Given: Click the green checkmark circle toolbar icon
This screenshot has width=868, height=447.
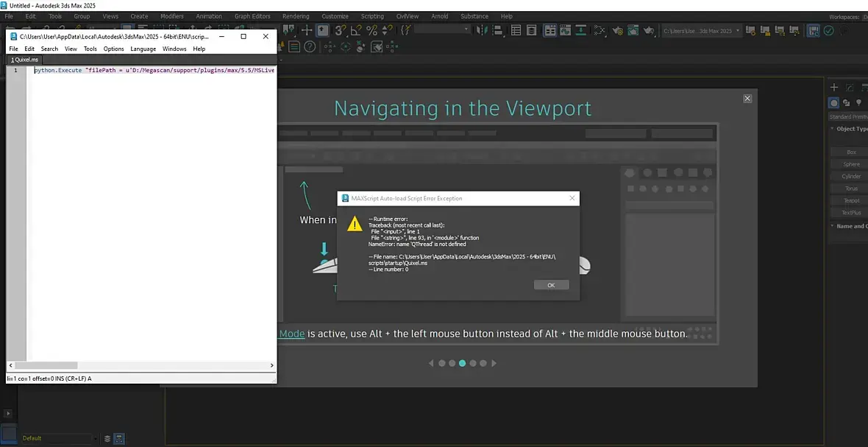Looking at the screenshot, I should coord(829,30).
